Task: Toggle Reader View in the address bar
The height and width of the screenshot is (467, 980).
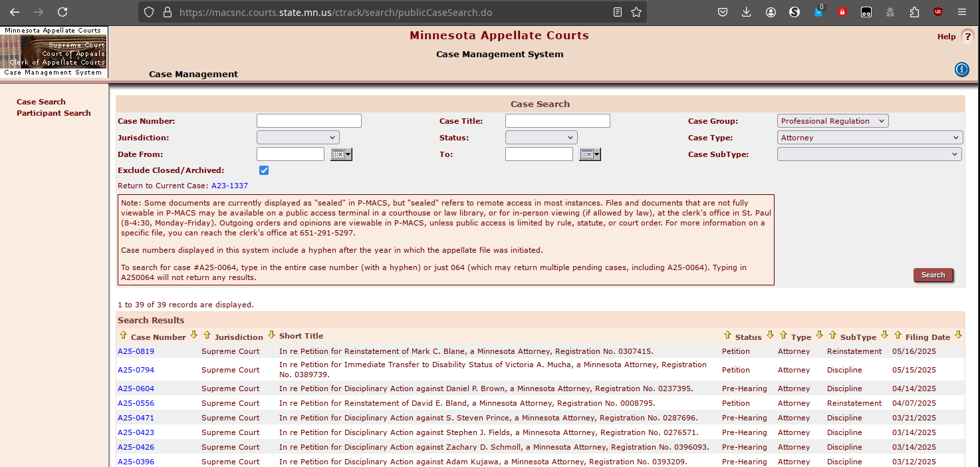Action: pos(618,12)
